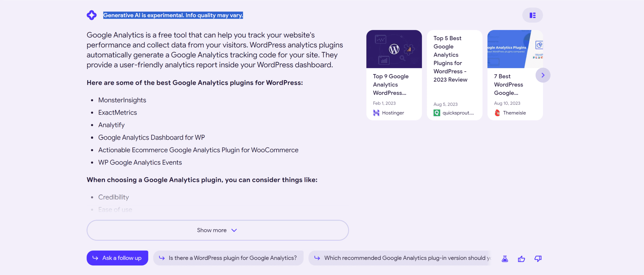Viewport: 644px width, 275px height.
Task: Click the WordPress logo card thumbnail
Action: 394,49
